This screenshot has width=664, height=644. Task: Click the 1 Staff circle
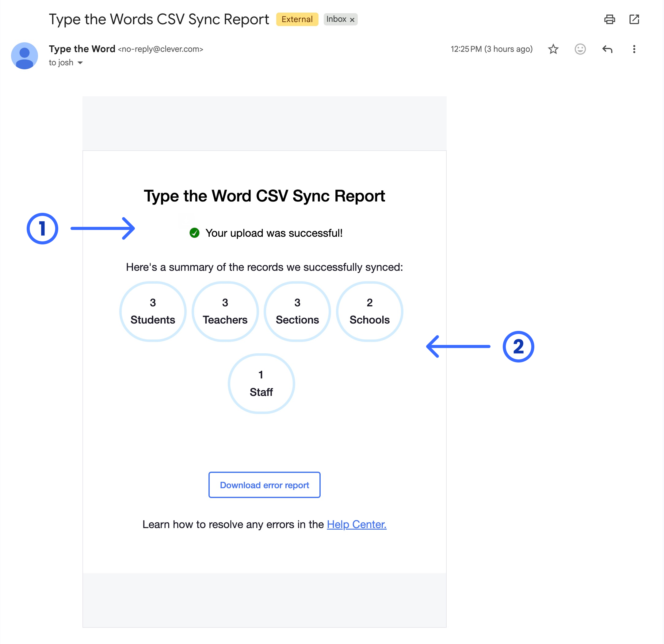tap(261, 383)
